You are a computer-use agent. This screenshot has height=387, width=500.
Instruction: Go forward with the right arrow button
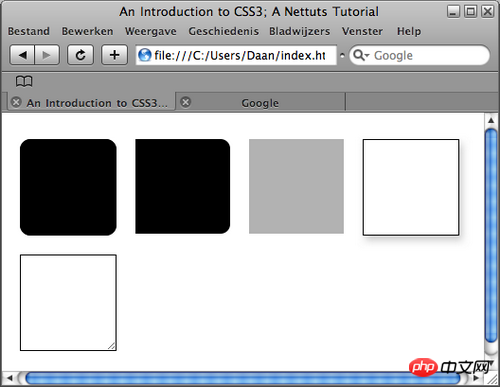47,55
